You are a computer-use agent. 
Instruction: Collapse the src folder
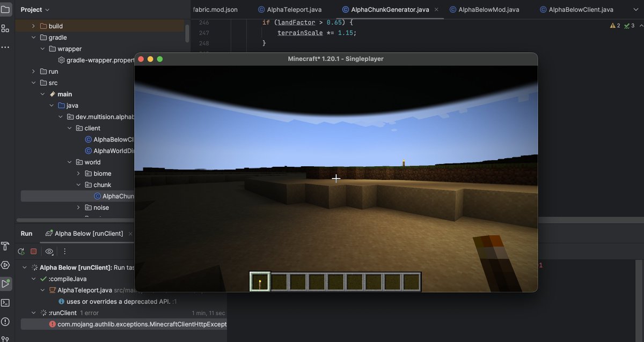pyautogui.click(x=34, y=83)
